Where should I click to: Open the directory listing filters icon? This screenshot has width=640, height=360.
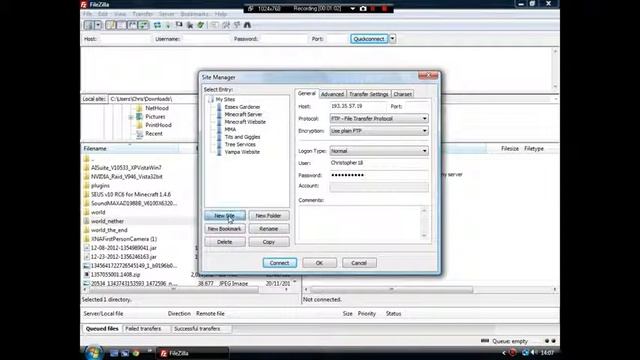(x=214, y=25)
